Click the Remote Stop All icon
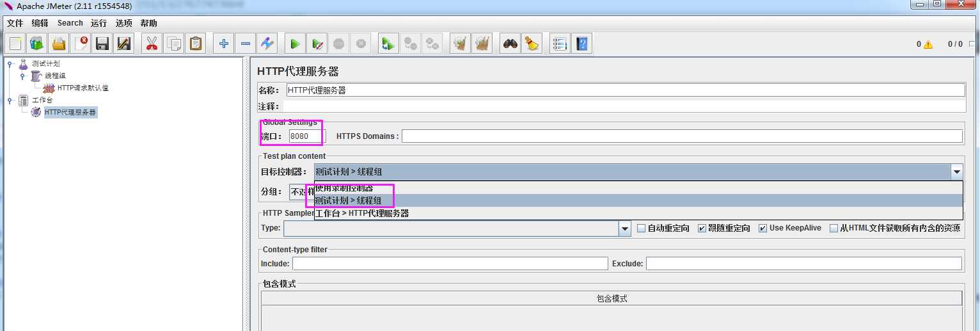 tap(410, 44)
